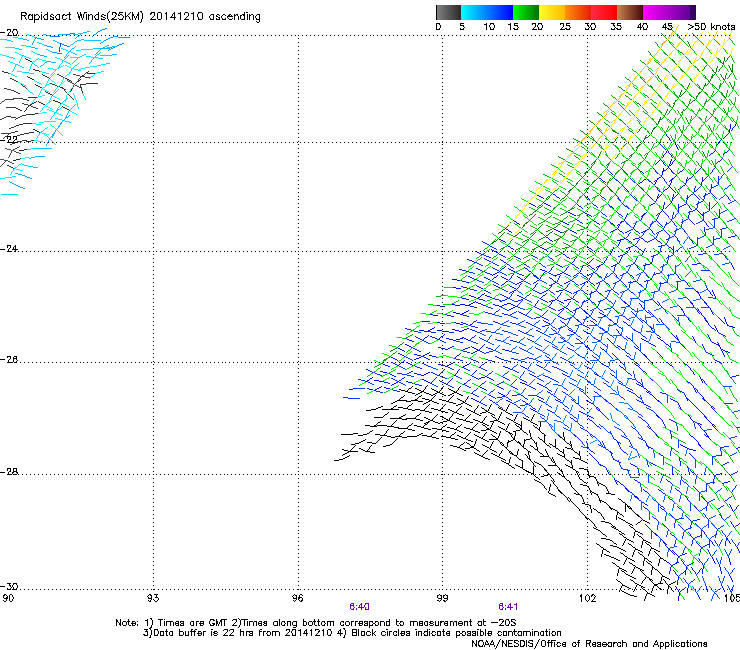Click the dark purple >50 knots legend color
The width and height of the screenshot is (740, 650).
[692, 12]
